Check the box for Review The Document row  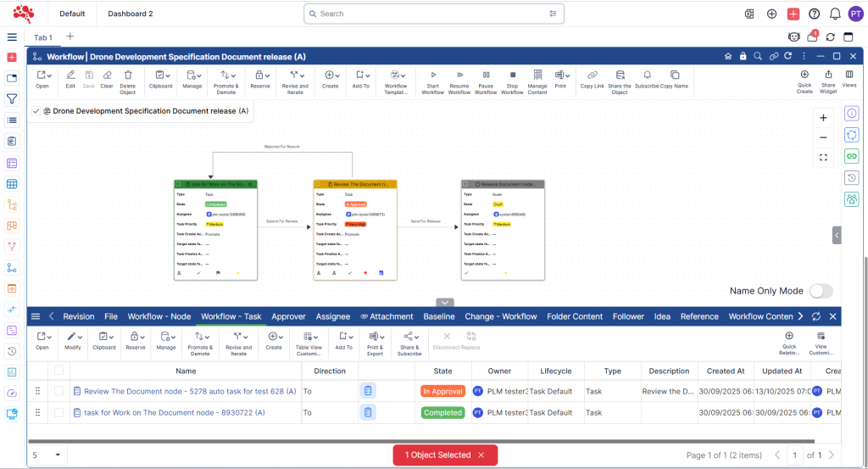tap(58, 391)
